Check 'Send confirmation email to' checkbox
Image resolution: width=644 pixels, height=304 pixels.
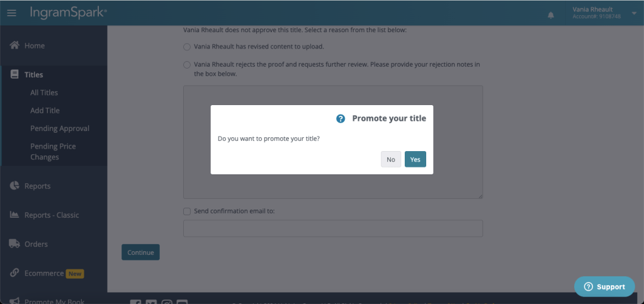tap(187, 211)
